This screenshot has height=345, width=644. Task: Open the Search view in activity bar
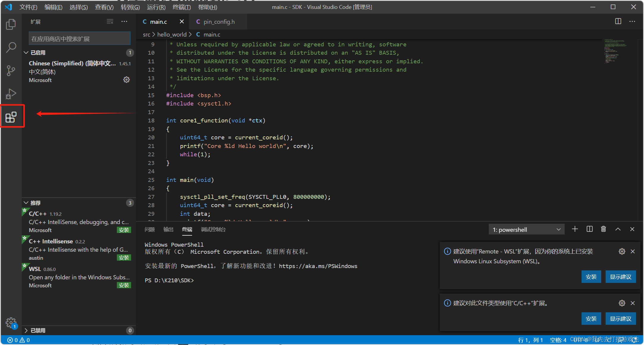click(11, 47)
